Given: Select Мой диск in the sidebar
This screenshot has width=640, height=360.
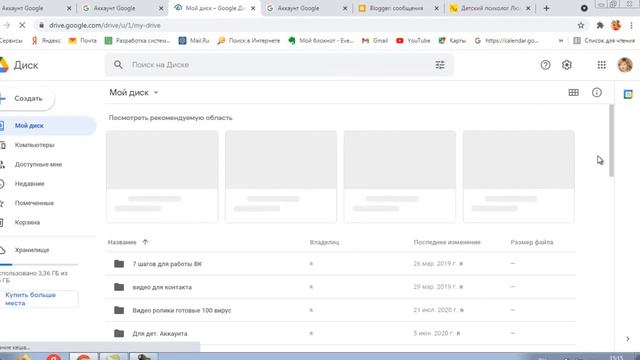Looking at the screenshot, I should coord(47,126).
